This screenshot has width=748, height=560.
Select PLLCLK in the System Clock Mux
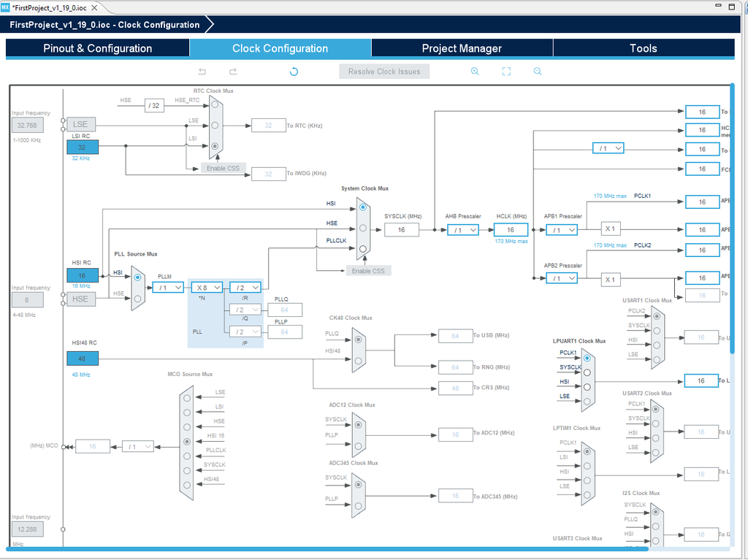pyautogui.click(x=363, y=249)
